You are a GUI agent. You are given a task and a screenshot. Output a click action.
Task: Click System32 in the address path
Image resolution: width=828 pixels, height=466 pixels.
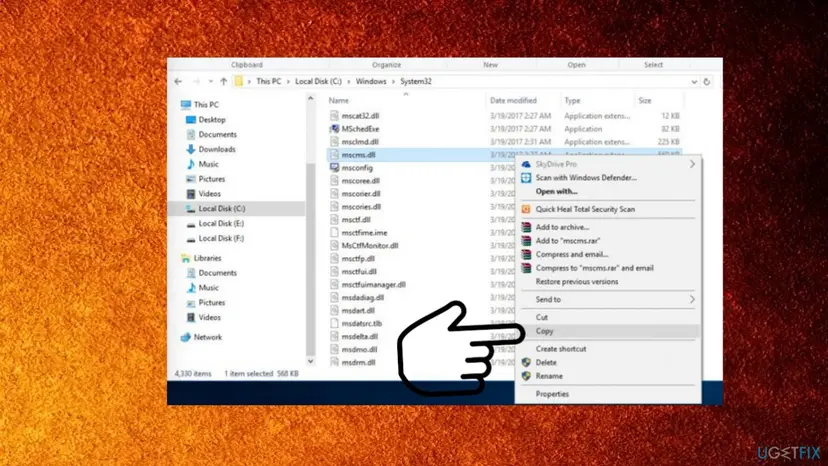coord(416,81)
